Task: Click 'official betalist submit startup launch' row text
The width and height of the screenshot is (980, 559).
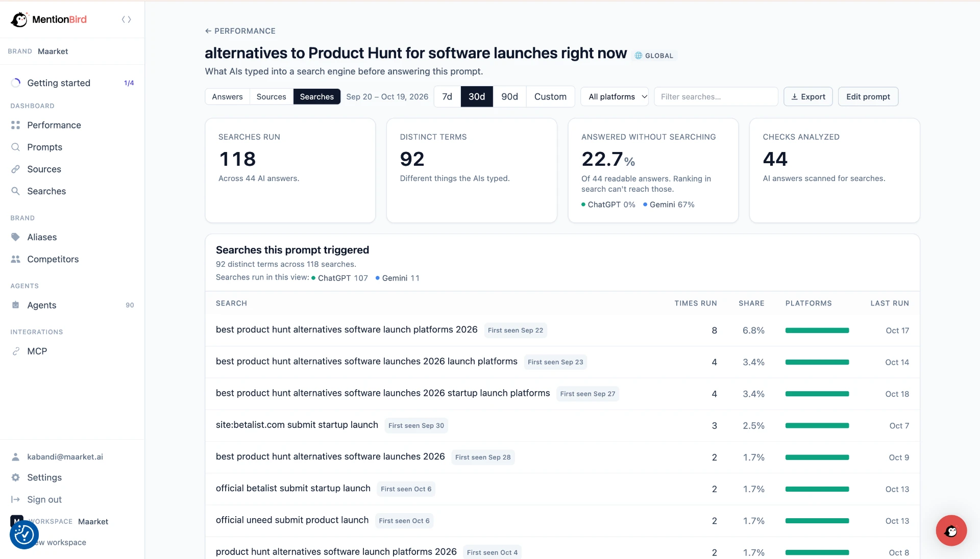Action: coord(293,488)
